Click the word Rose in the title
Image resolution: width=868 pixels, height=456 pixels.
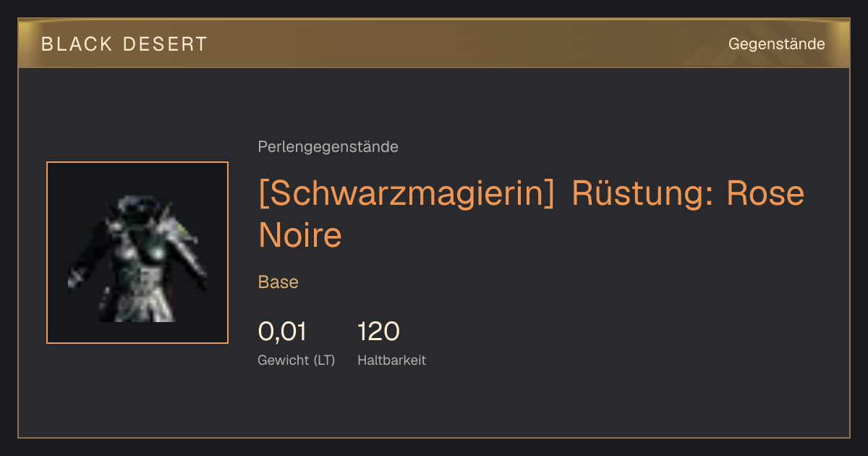766,193
